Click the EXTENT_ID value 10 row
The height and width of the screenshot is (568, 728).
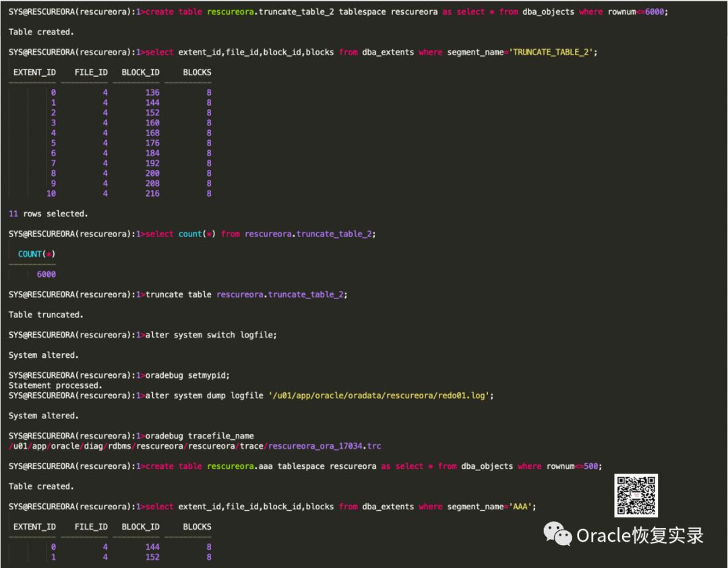[51, 193]
